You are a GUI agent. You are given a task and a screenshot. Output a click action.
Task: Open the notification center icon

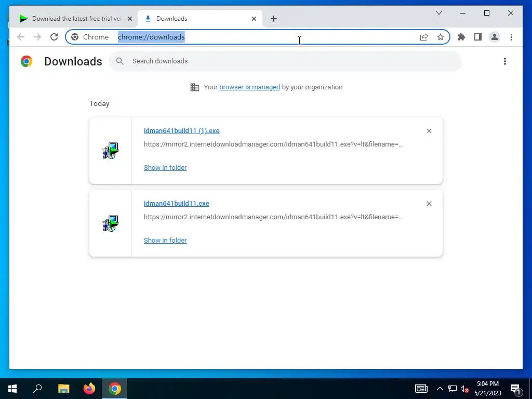point(515,389)
